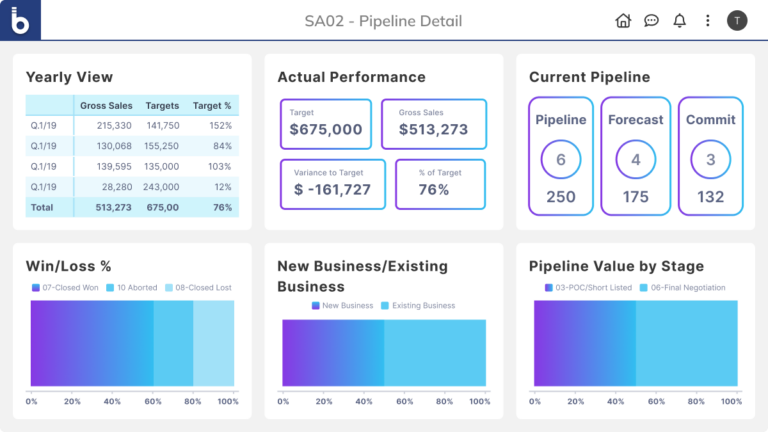Open the notifications bell

click(x=680, y=20)
